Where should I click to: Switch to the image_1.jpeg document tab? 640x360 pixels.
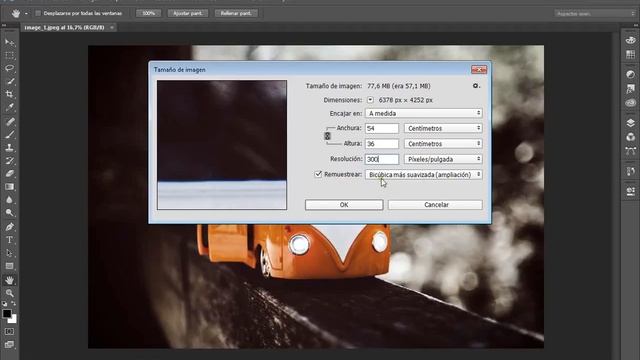(64, 27)
